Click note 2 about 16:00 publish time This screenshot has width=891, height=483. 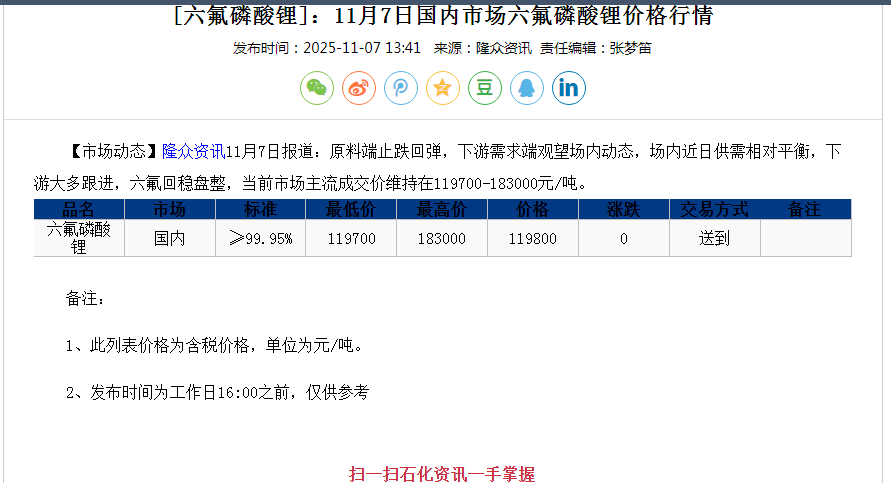(218, 392)
